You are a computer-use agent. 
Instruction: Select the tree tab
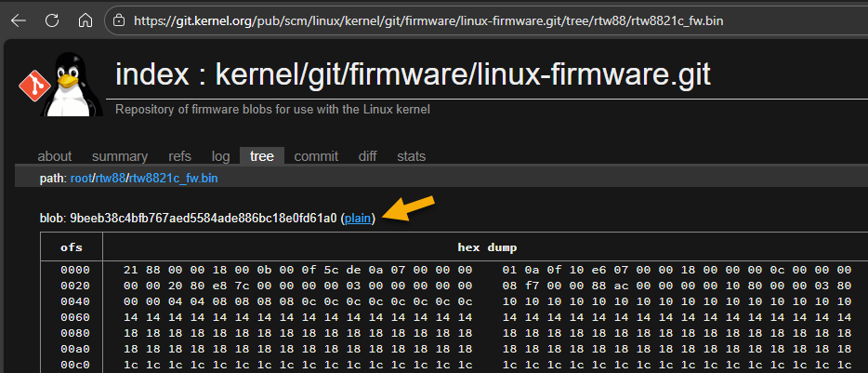tap(262, 156)
